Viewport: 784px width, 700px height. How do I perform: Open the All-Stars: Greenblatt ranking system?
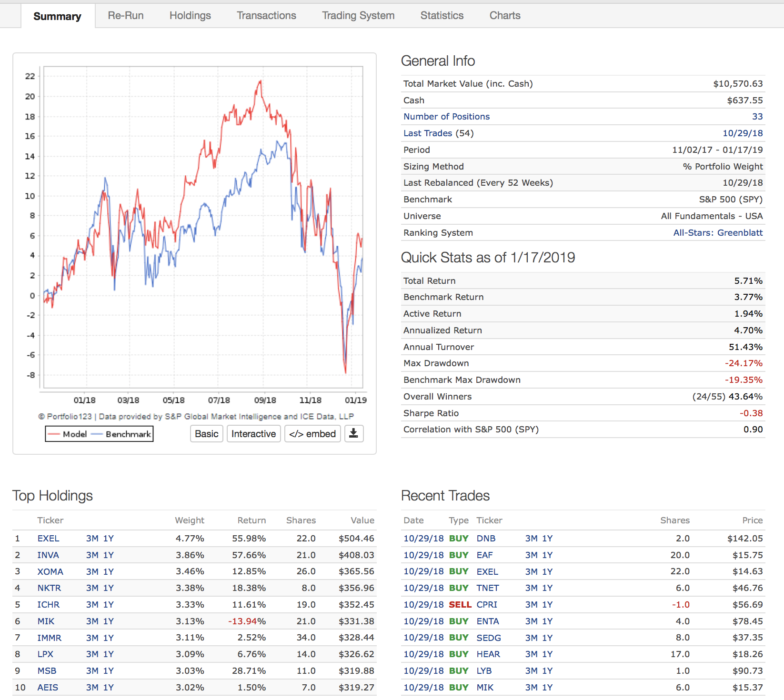click(x=717, y=233)
